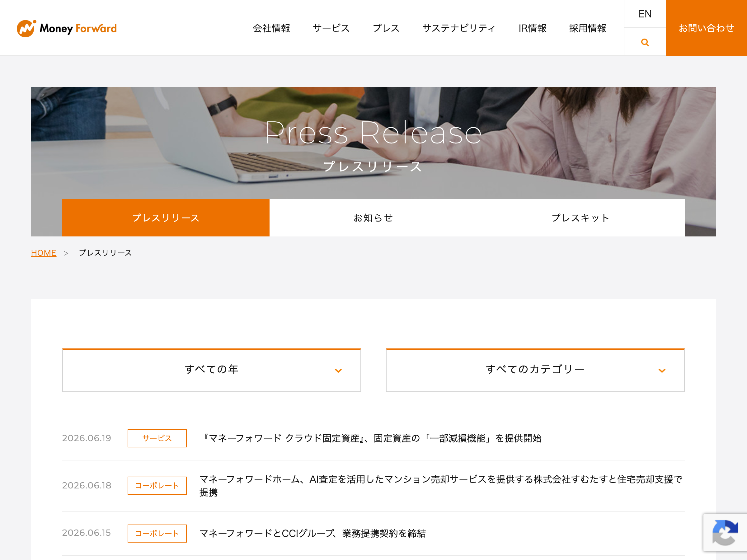
Task: Click the reCAPTCHA badge icon
Action: 725,532
